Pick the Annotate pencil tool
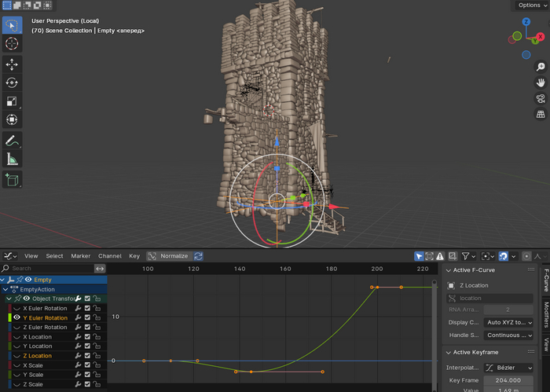Screen dimensions: 550x392 (12, 141)
